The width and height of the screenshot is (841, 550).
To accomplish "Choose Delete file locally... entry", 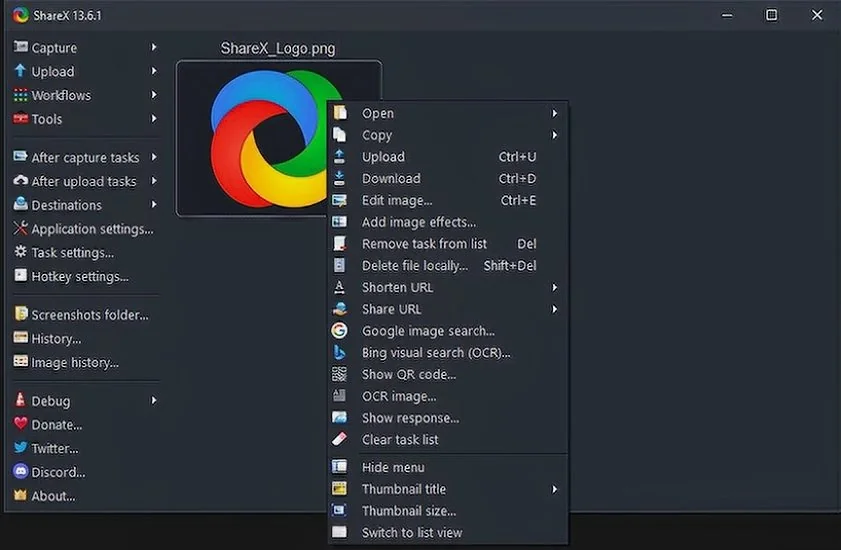I will click(x=447, y=266).
